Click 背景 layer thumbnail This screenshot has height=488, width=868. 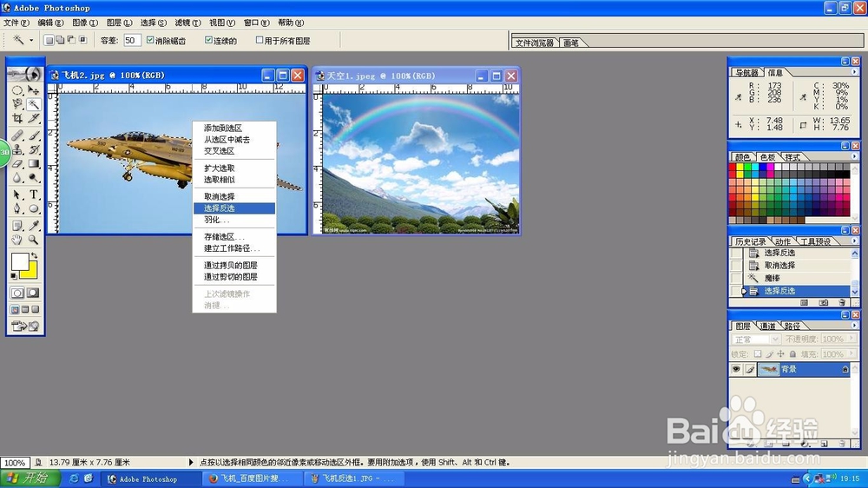(768, 369)
